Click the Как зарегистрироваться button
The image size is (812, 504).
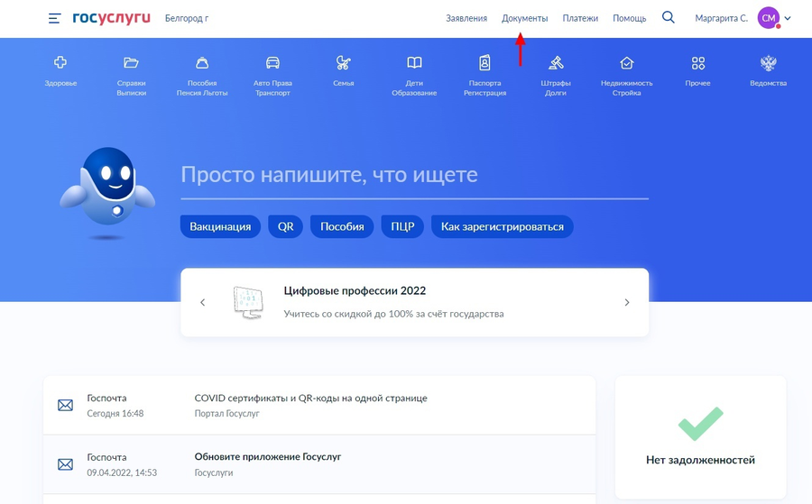point(502,226)
